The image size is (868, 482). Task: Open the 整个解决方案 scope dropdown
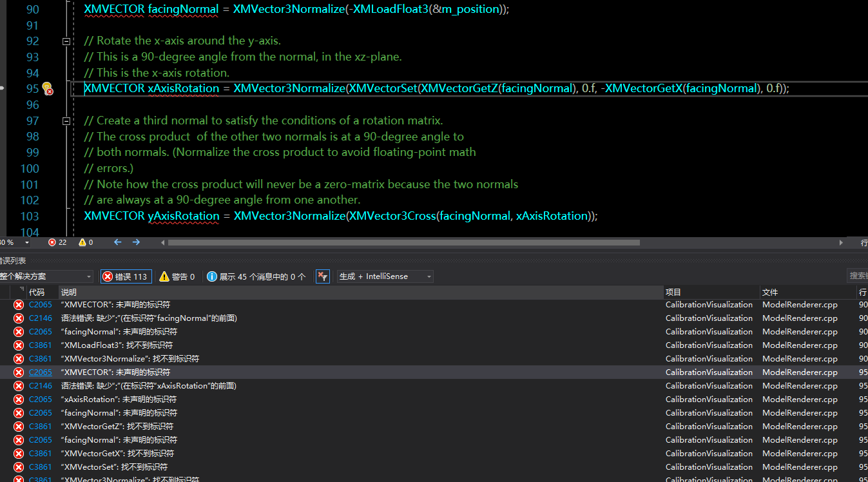click(45, 276)
